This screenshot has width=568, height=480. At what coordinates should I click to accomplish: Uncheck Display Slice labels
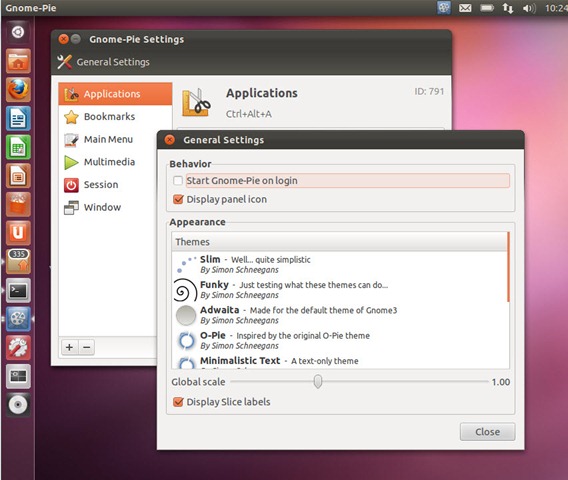[178, 402]
